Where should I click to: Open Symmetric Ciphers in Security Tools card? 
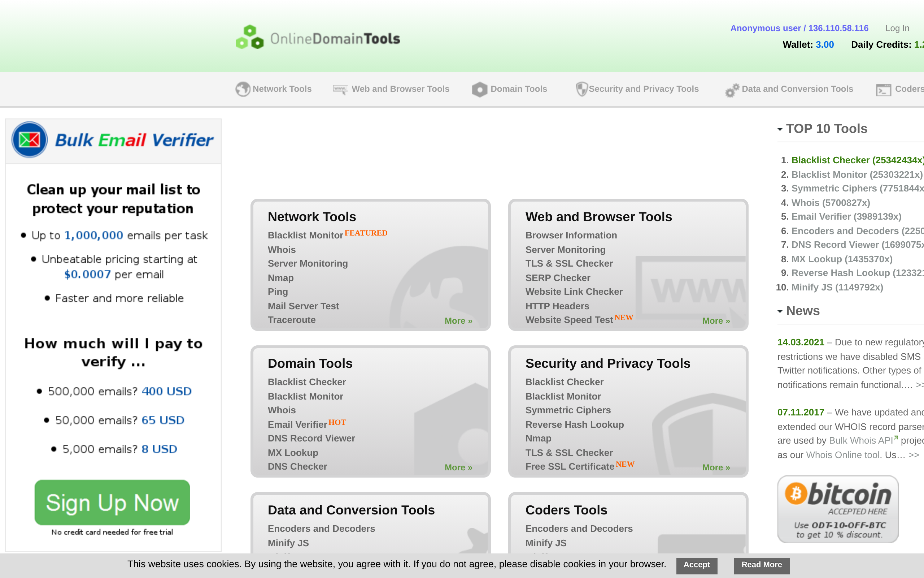(568, 410)
